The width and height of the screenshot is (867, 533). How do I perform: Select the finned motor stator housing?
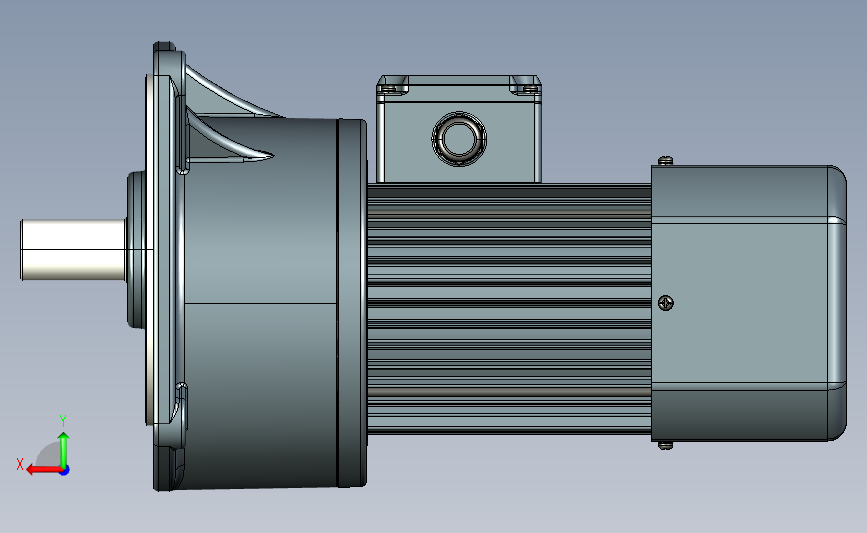click(x=509, y=308)
